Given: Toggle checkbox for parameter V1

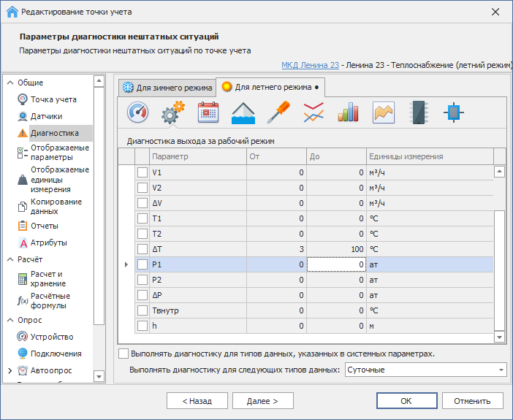Looking at the screenshot, I should click(142, 172).
